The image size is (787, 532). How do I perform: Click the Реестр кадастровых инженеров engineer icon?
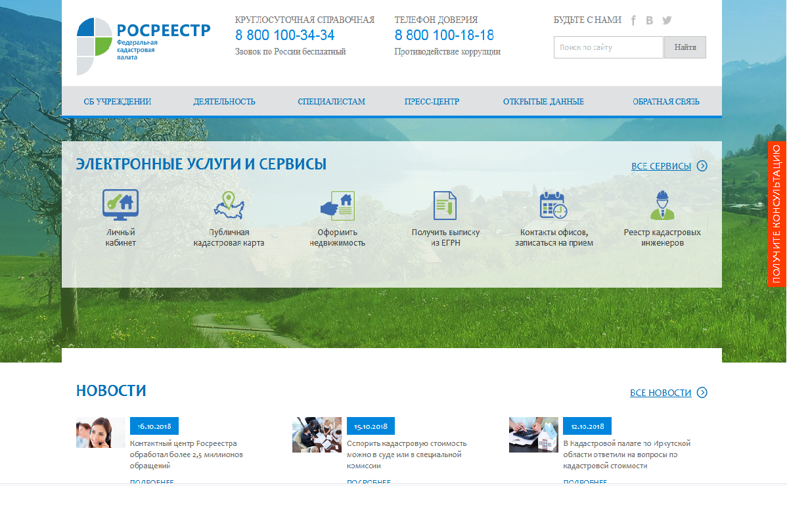pos(662,205)
